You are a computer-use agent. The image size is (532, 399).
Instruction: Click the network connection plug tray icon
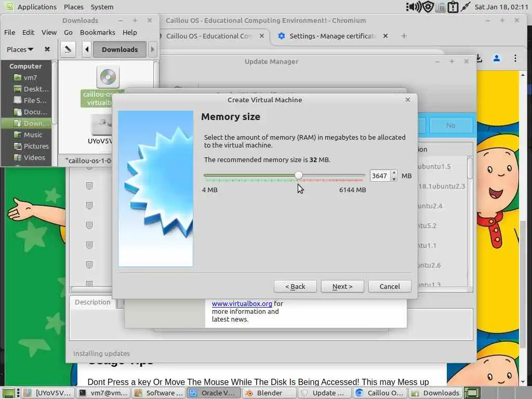465,6
